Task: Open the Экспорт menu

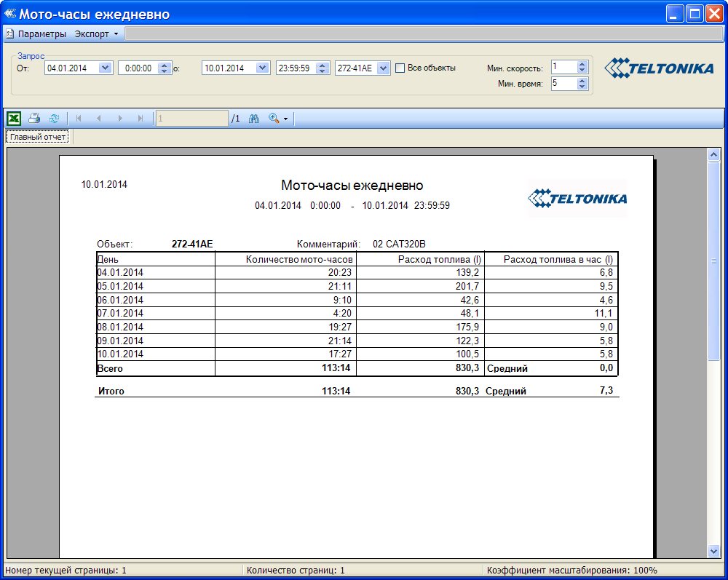Action: 92,33
